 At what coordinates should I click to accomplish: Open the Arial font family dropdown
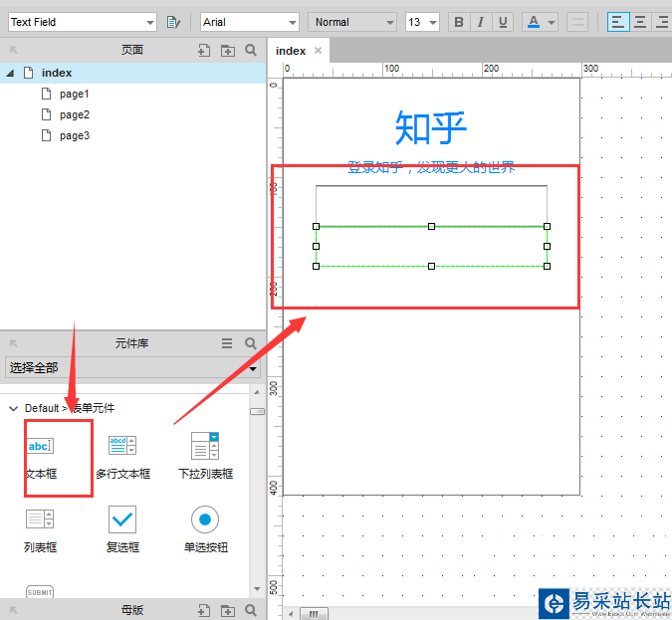click(x=250, y=22)
